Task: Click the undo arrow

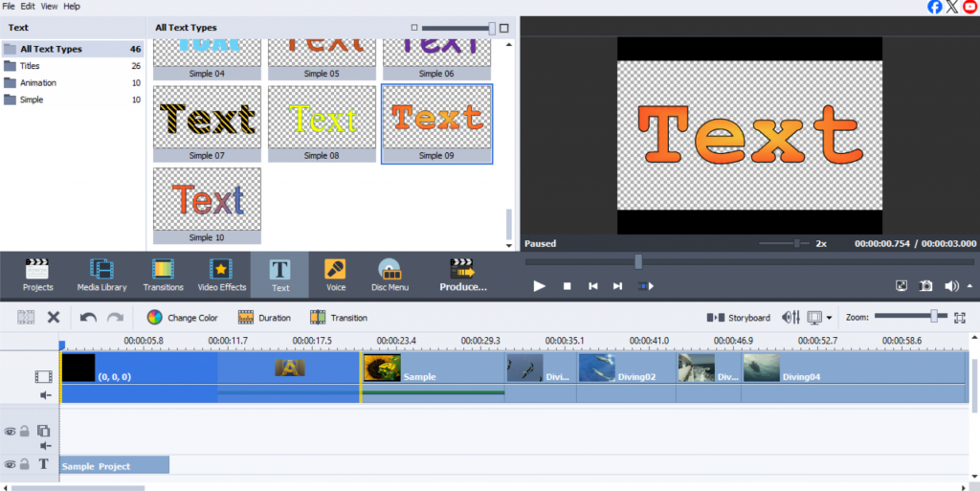Action: point(88,318)
